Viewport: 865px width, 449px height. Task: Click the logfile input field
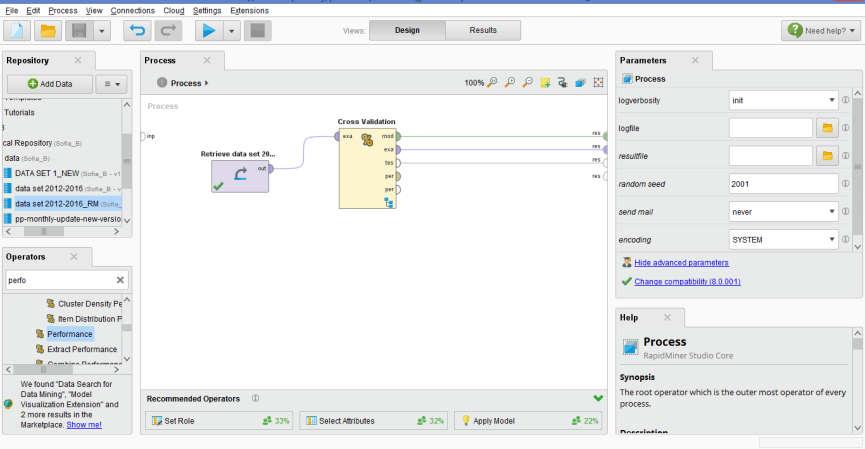pyautogui.click(x=770, y=128)
